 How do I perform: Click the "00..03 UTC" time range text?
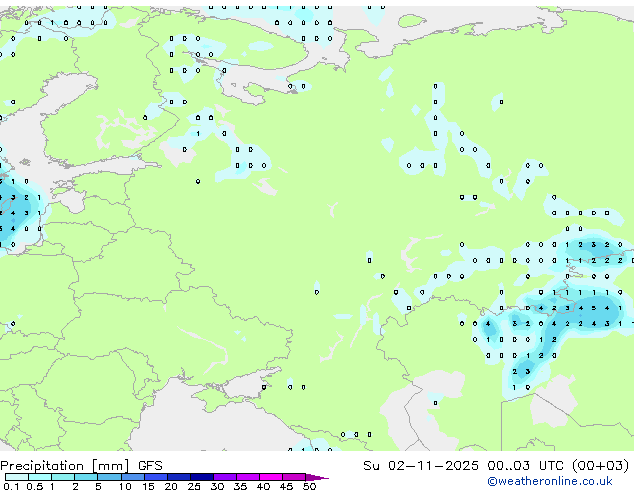click(525, 466)
